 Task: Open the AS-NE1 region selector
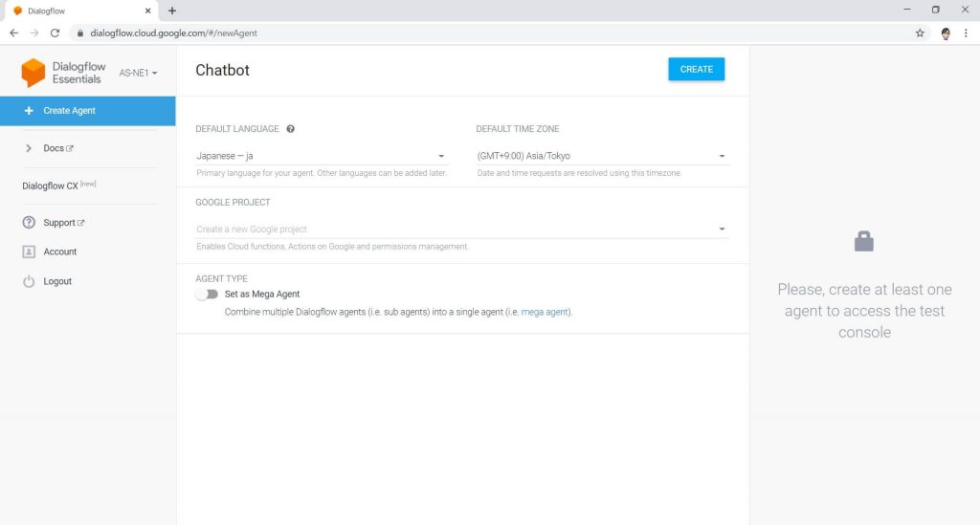(x=138, y=73)
